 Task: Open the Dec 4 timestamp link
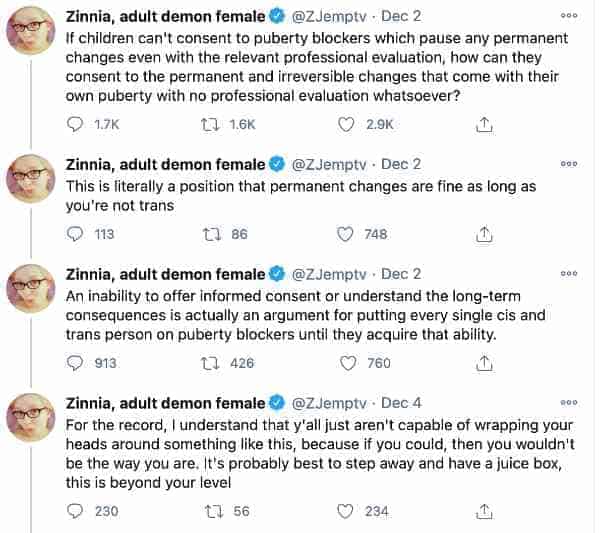click(401, 403)
